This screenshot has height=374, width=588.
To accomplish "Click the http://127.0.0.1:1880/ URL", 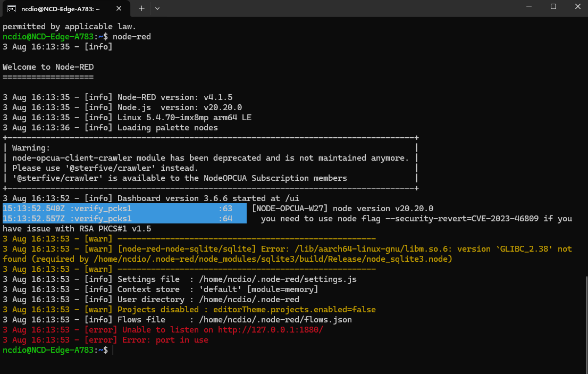I will [271, 330].
